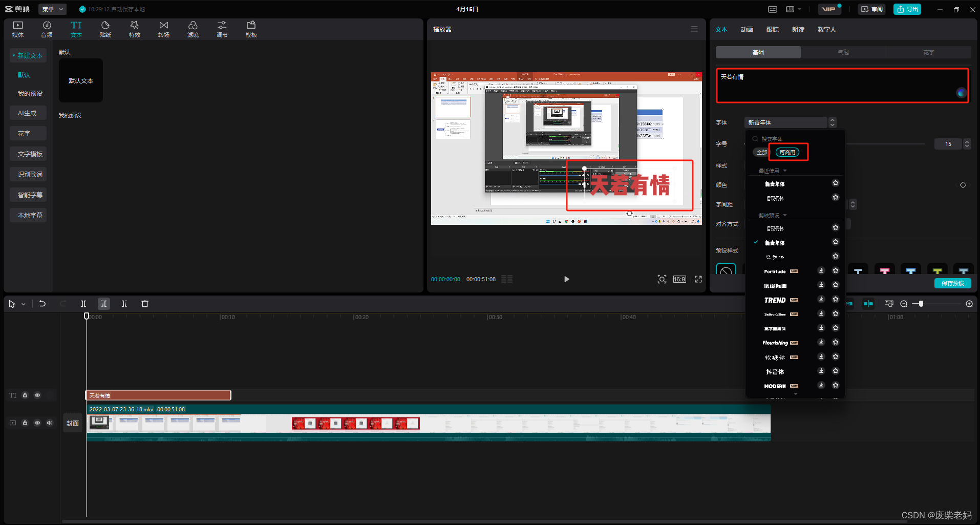Click the 导出 export button

click(x=907, y=9)
